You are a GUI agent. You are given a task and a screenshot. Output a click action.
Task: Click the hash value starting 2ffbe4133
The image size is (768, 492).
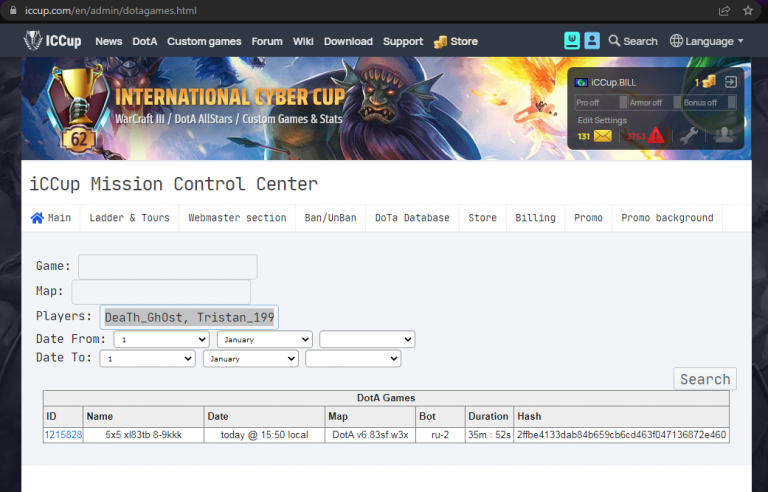pyautogui.click(x=621, y=435)
